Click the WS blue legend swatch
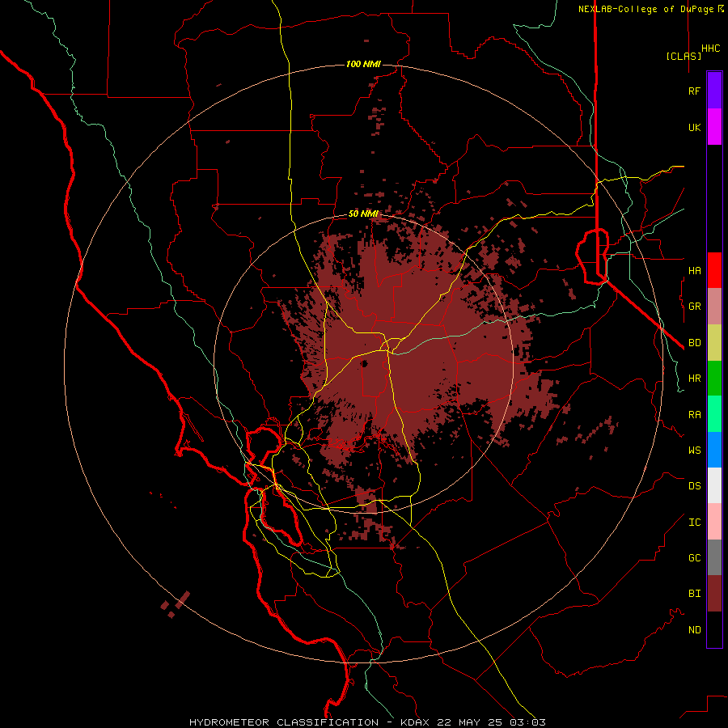Viewport: 728px width, 728px height. point(714,450)
